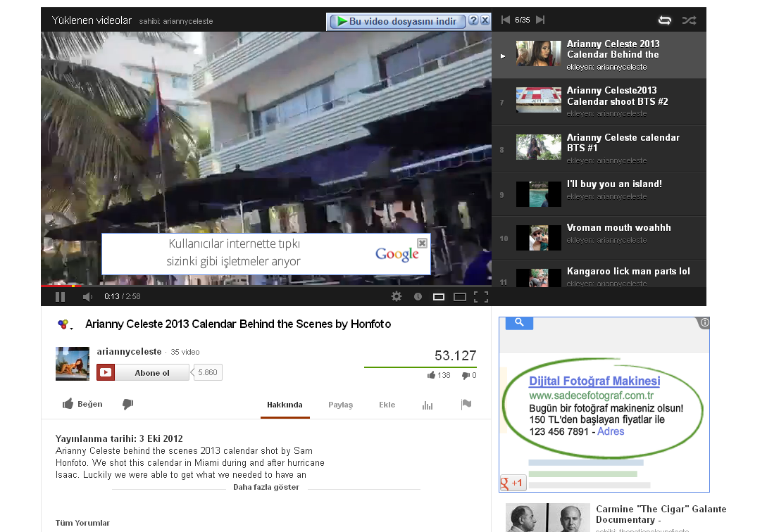Open video statistics chart tab
This screenshot has width=767, height=532.
point(428,405)
